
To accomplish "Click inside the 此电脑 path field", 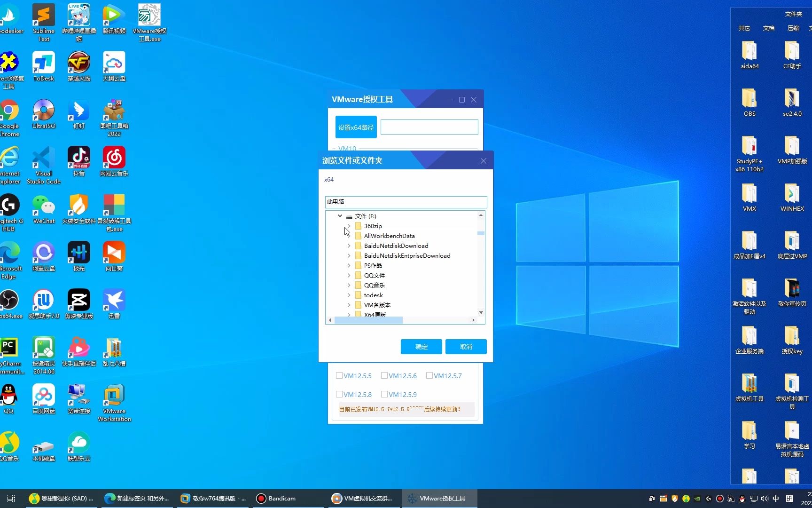I will [406, 202].
